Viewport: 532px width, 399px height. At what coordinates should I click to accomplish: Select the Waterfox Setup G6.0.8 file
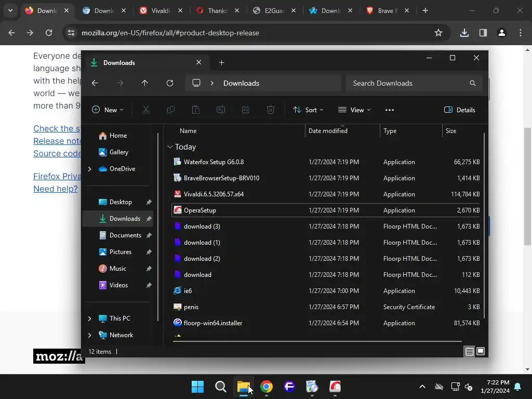[326, 162]
